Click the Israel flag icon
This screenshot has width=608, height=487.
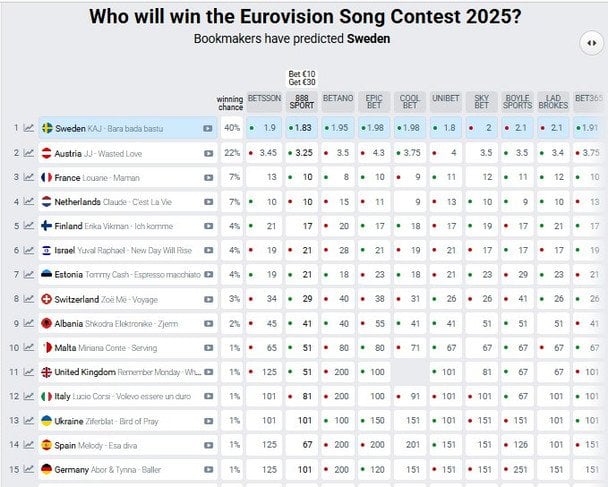point(46,250)
